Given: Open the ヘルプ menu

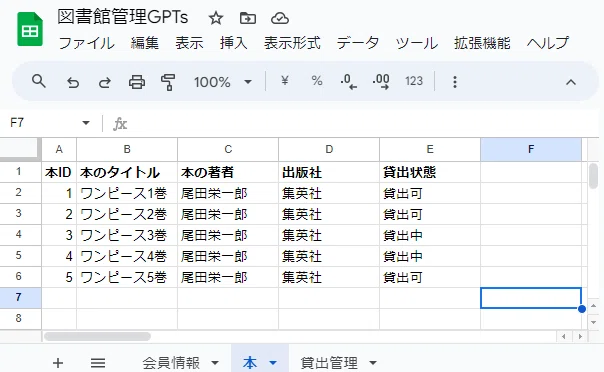Looking at the screenshot, I should 547,43.
